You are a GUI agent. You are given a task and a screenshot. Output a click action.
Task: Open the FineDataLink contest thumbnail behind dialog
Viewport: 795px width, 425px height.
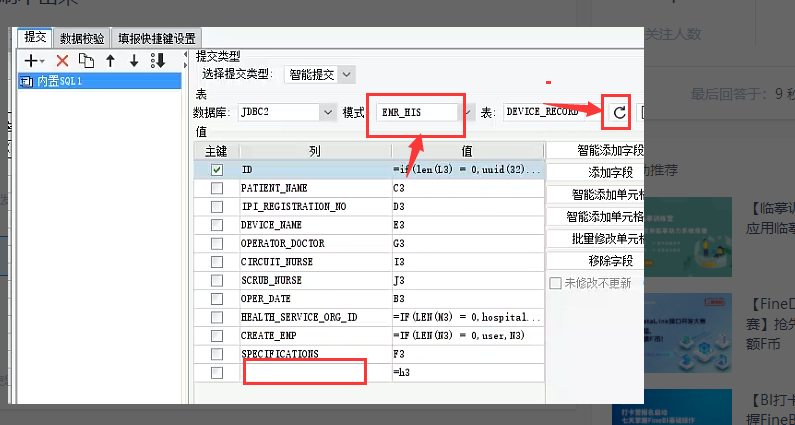(688, 333)
